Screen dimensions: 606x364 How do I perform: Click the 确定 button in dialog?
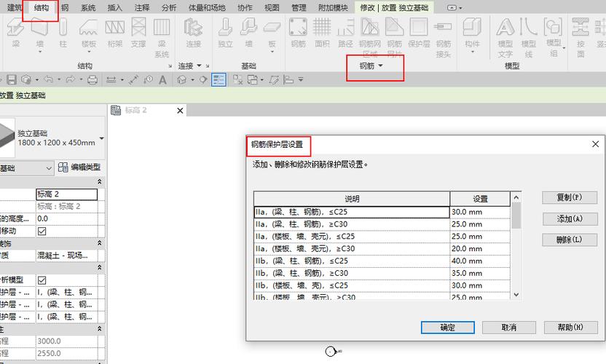(x=447, y=328)
